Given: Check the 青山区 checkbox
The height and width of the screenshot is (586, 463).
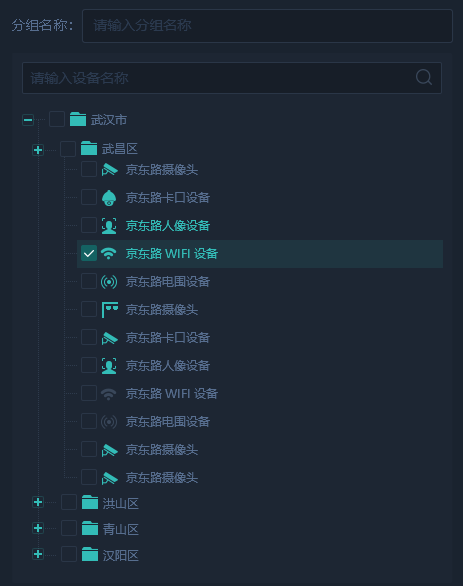Looking at the screenshot, I should click(x=69, y=528).
